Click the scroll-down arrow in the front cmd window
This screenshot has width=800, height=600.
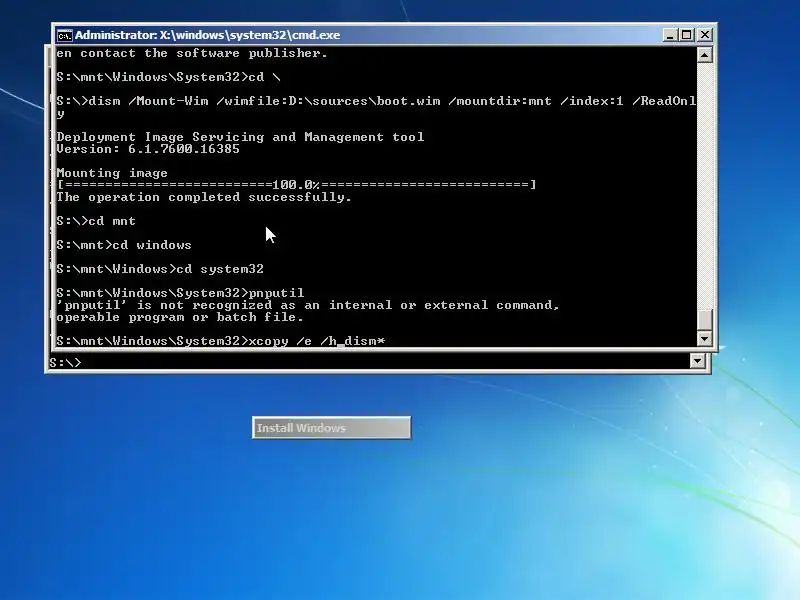click(x=705, y=338)
